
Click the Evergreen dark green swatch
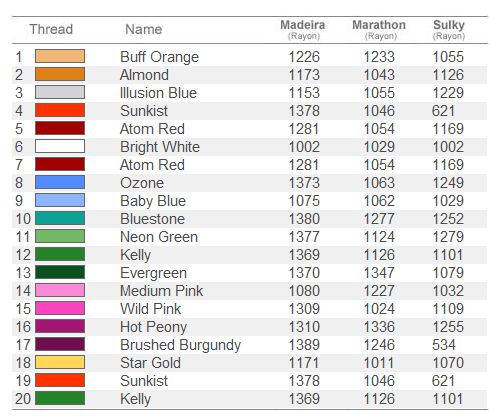pos(60,272)
